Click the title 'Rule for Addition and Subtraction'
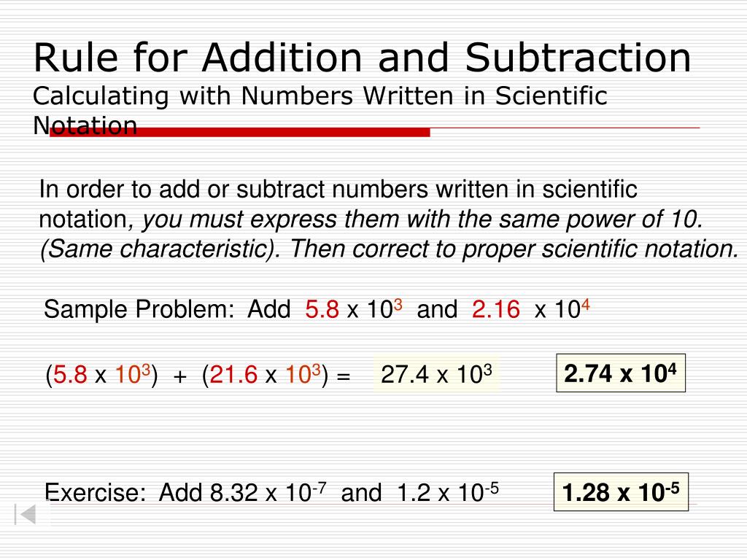This screenshot has width=747, height=560. (x=362, y=57)
